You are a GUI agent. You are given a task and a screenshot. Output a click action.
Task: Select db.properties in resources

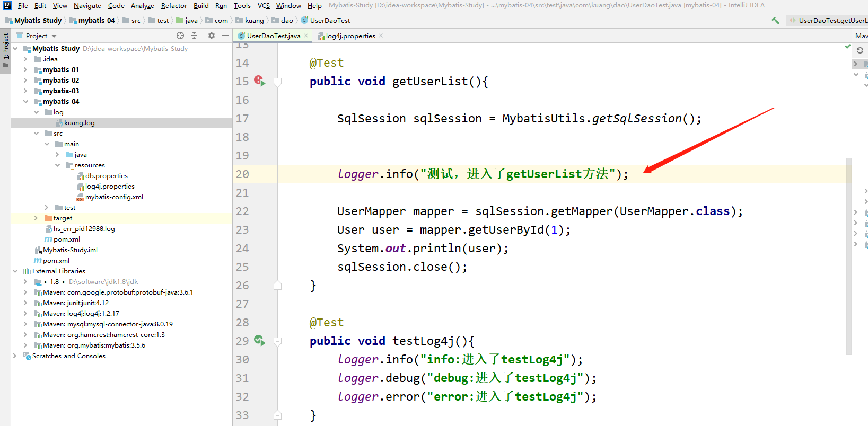point(107,175)
